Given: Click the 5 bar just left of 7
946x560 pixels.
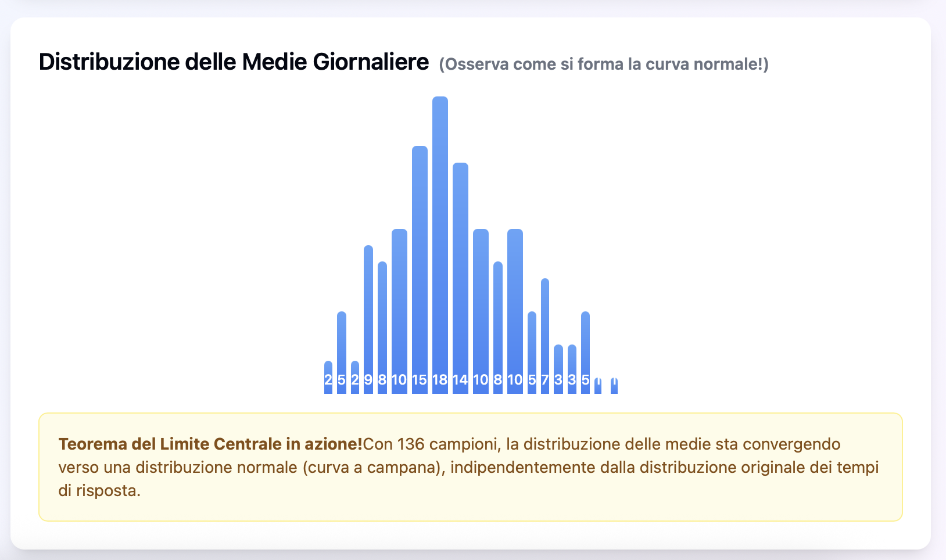Looking at the screenshot, I should [532, 352].
